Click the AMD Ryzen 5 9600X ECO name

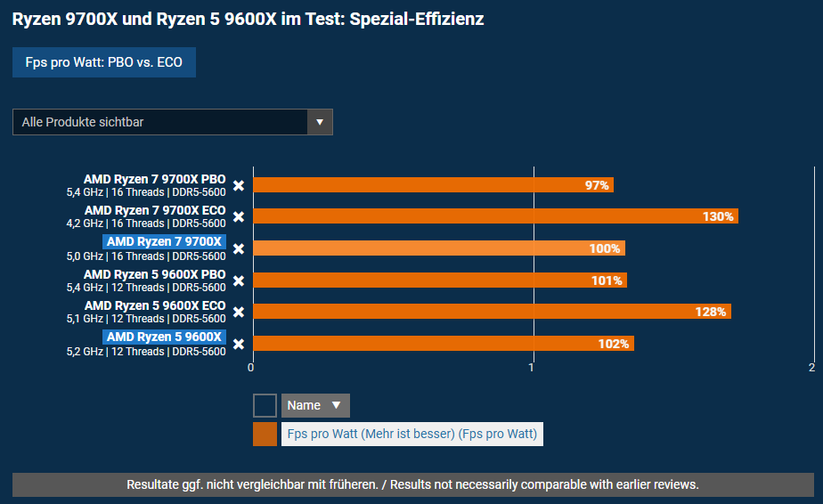coord(155,305)
